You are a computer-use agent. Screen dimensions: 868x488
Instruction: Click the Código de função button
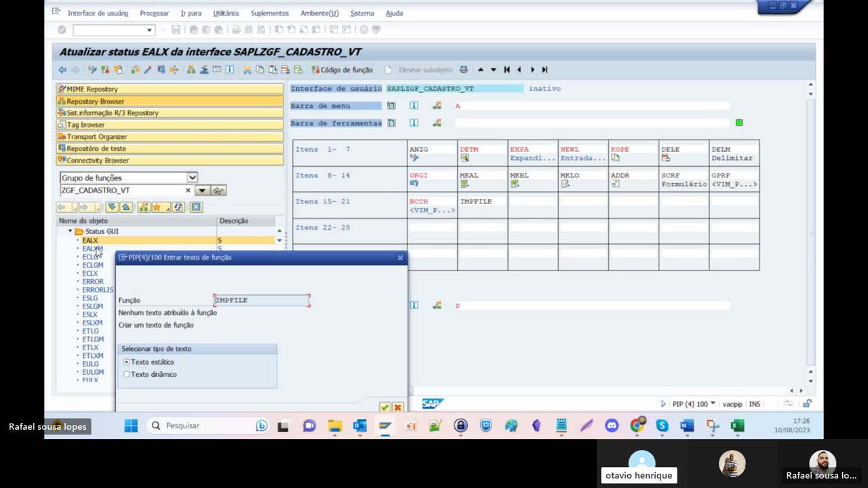click(342, 70)
